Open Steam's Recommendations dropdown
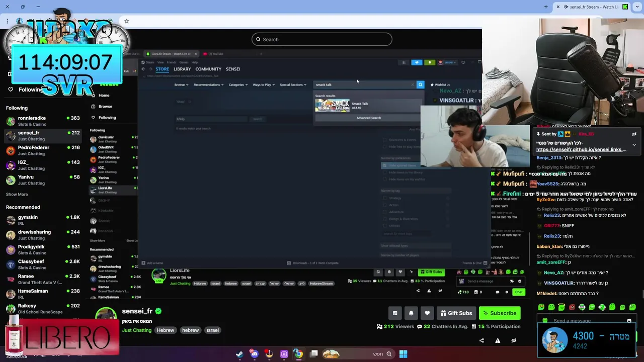The width and height of the screenshot is (644, 362). [208, 84]
